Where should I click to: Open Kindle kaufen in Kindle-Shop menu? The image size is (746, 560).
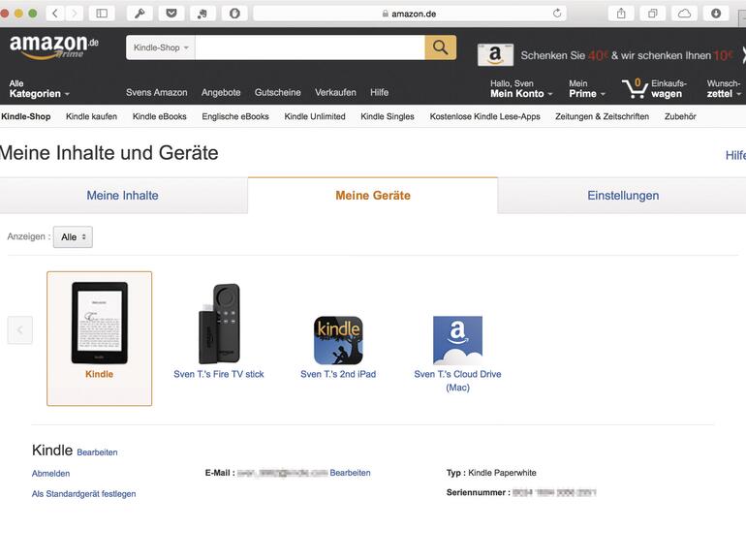click(91, 116)
